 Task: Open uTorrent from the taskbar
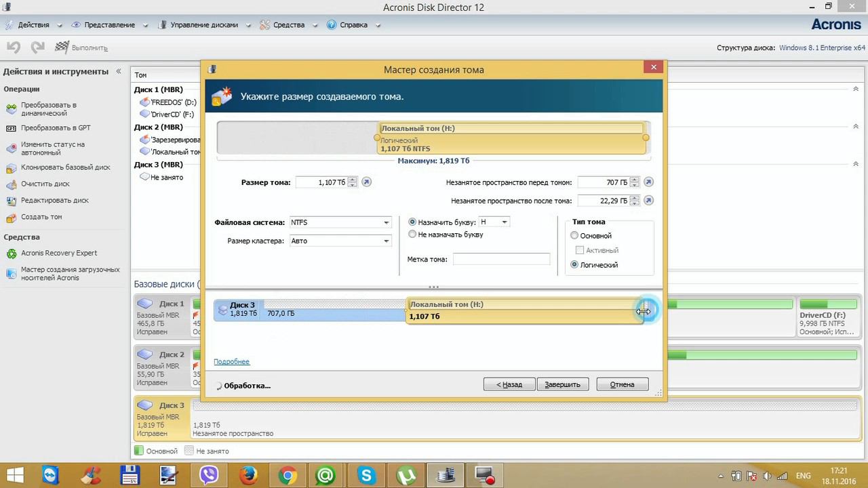(x=406, y=476)
